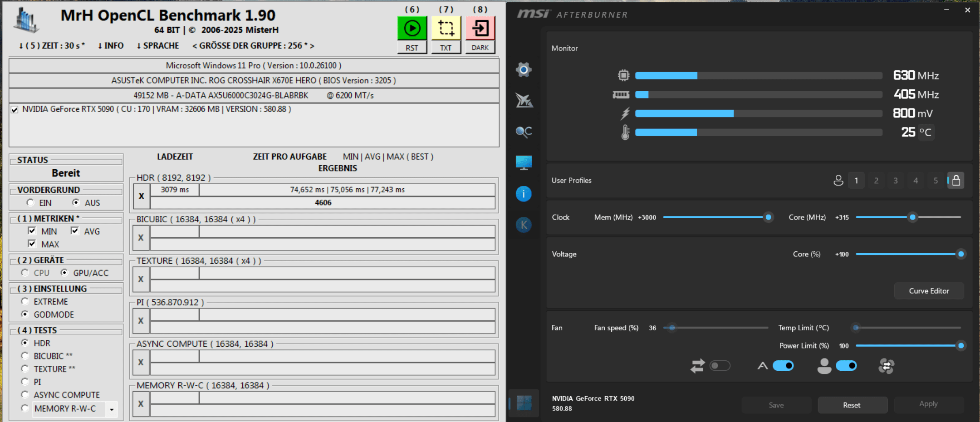
Task: Click the profile lock icon
Action: pos(956,181)
